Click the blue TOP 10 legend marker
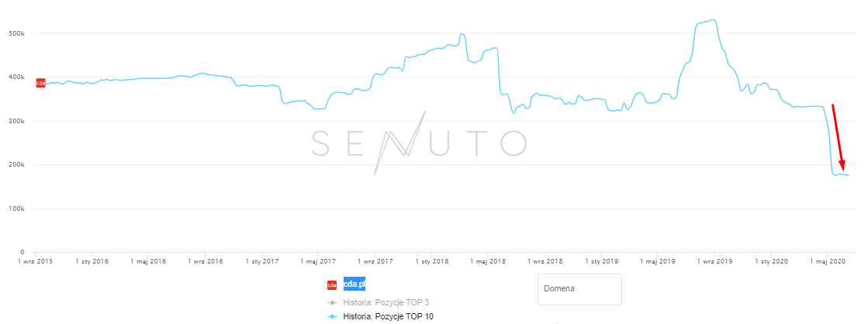Image resolution: width=868 pixels, height=324 pixels. click(332, 317)
